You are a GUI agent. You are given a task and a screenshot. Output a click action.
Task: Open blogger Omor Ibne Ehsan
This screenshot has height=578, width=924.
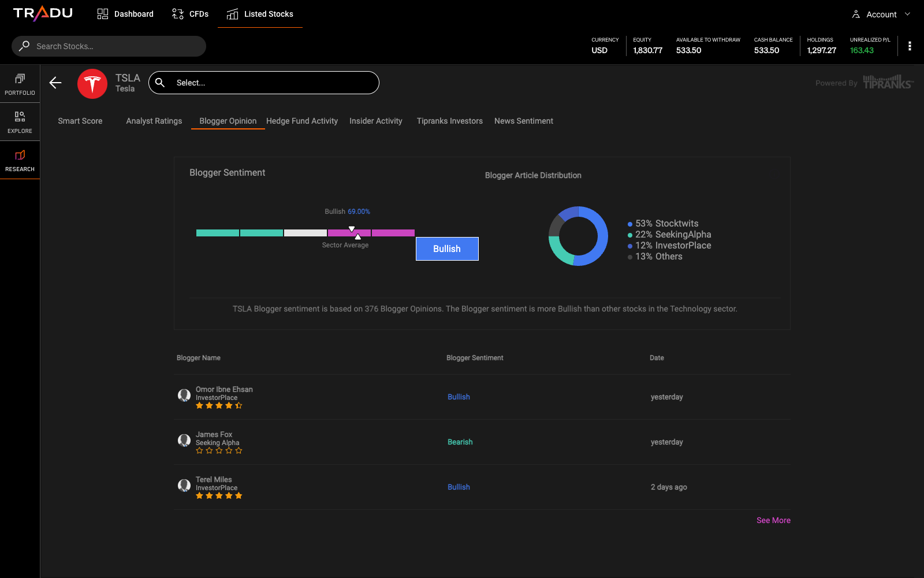[x=224, y=390]
